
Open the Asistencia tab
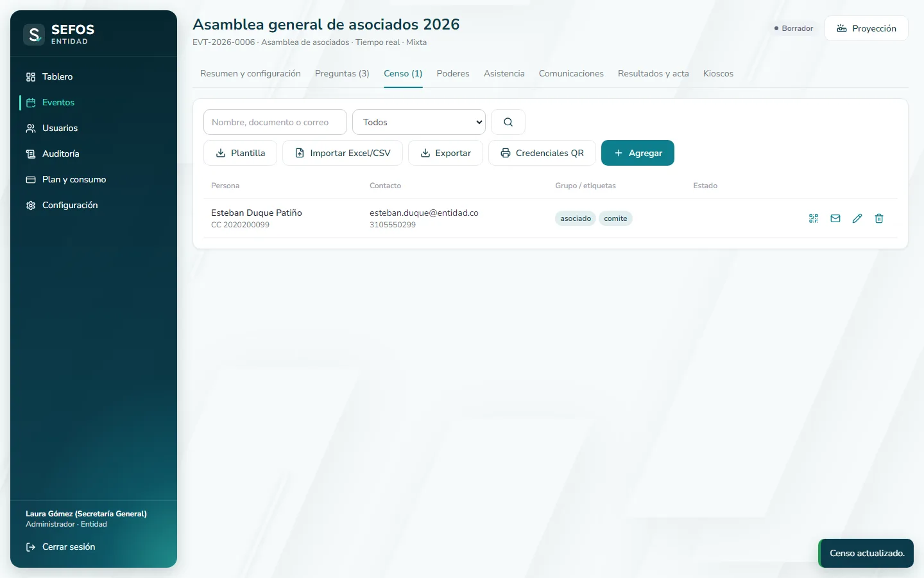[x=504, y=73]
